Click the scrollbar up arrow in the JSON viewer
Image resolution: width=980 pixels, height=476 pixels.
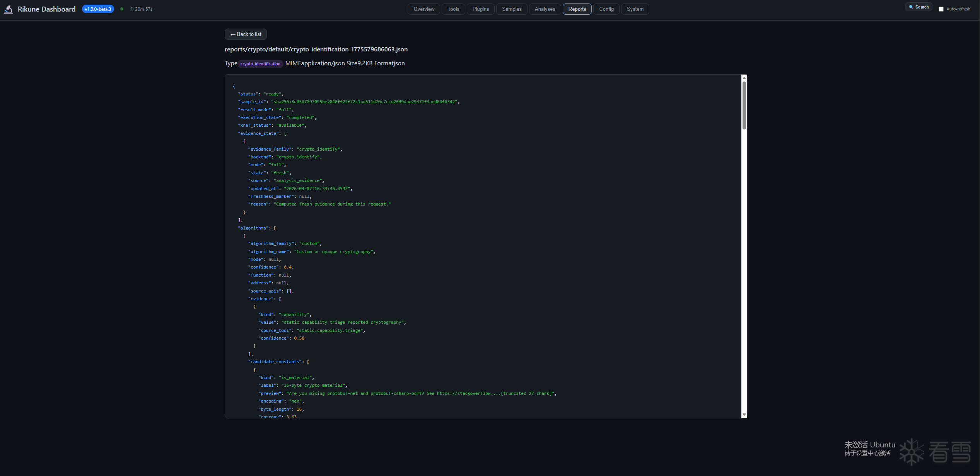(744, 78)
